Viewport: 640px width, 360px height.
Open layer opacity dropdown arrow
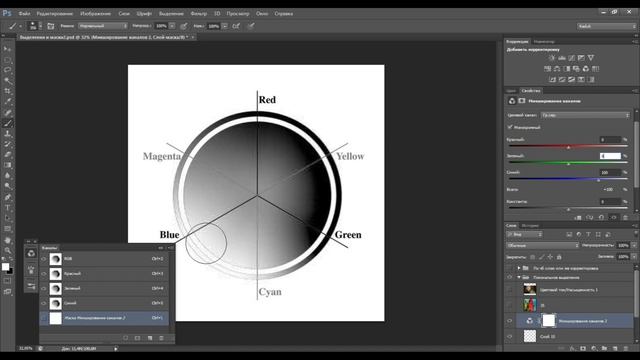(x=634, y=245)
